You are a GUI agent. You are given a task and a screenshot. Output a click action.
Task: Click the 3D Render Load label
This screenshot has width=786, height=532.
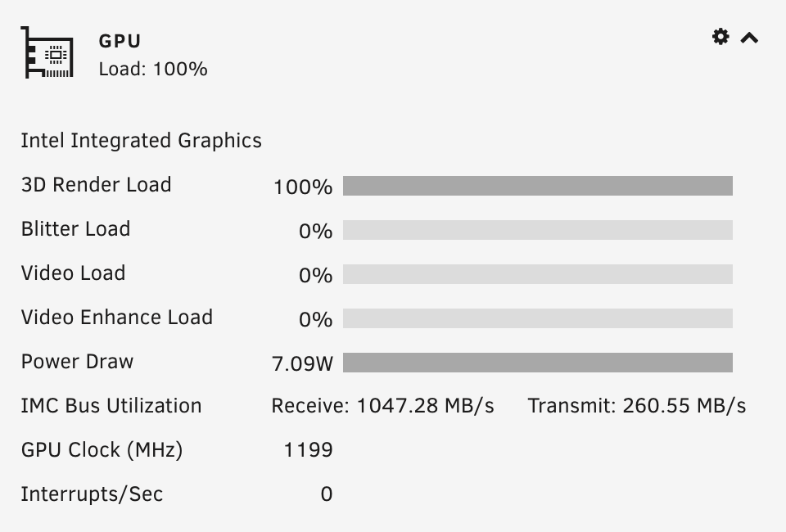(x=97, y=185)
